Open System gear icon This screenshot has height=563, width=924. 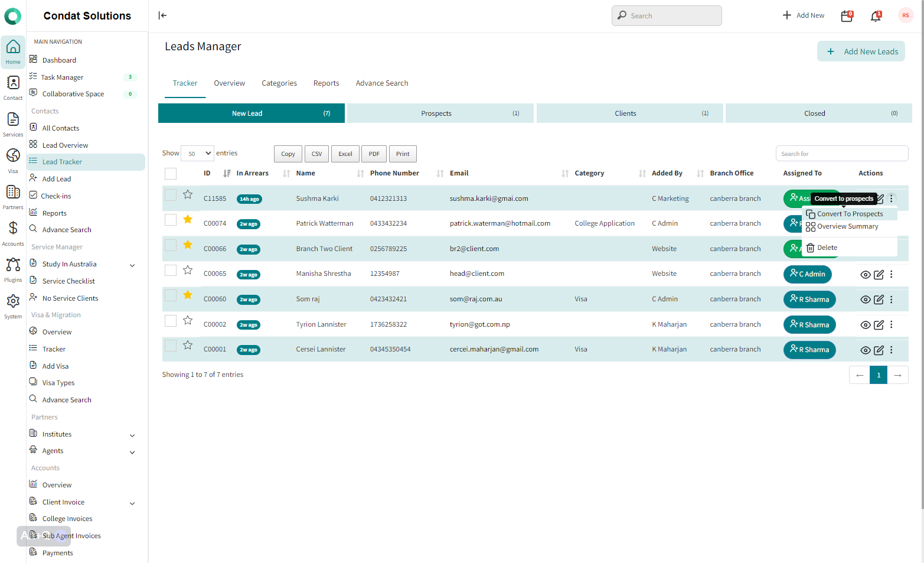click(13, 306)
